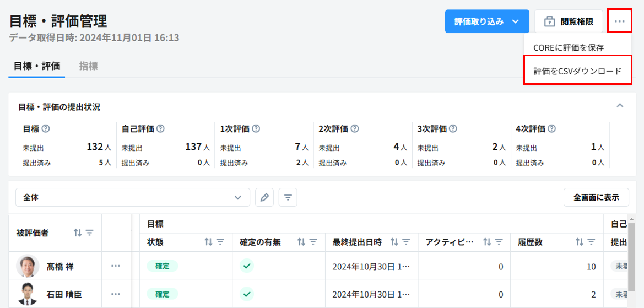Sort the 被評価者 column
Image resolution: width=644 pixels, height=308 pixels.
pos(78,233)
